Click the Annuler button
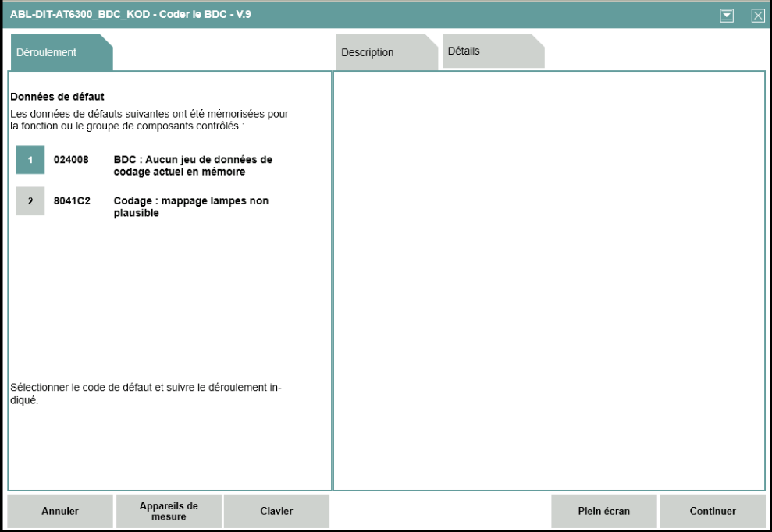This screenshot has height=532, width=772. point(60,511)
